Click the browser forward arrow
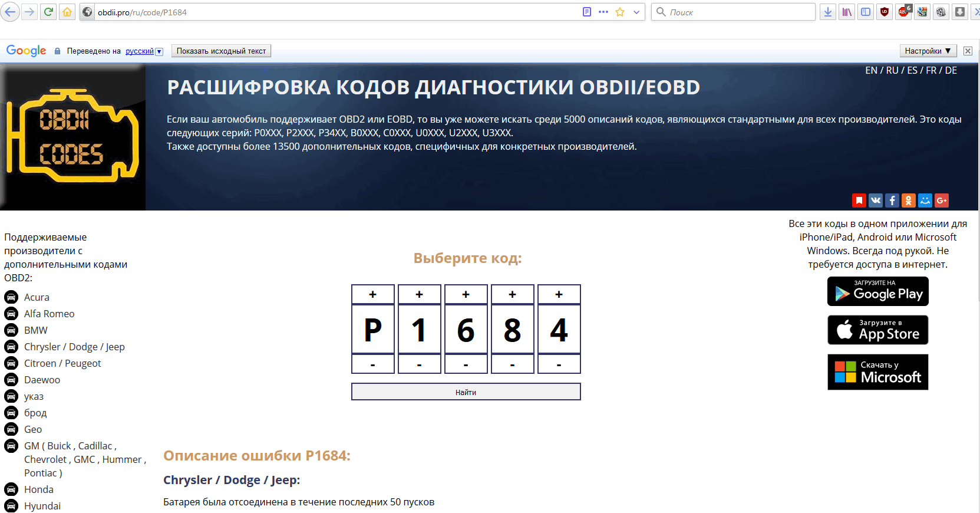Viewport: 980px width, 513px height. click(x=29, y=12)
